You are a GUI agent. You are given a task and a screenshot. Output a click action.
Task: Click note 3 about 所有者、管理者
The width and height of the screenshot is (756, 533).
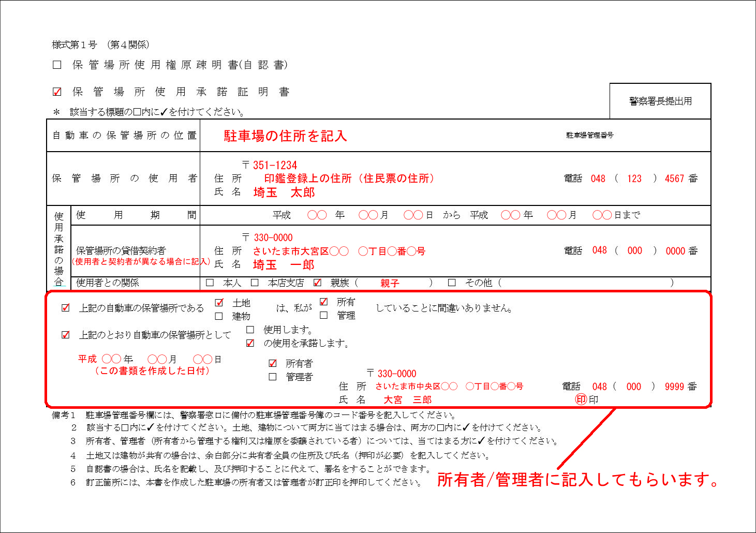(315, 441)
